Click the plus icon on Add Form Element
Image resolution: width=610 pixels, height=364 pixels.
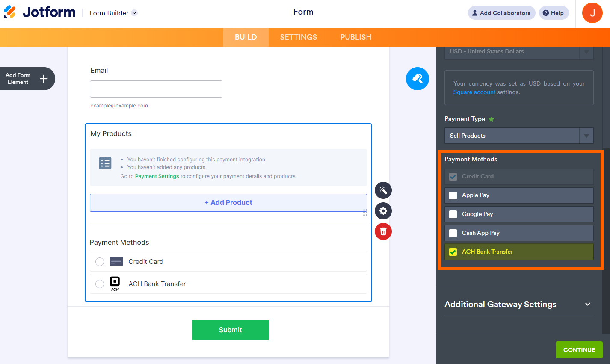coord(44,79)
